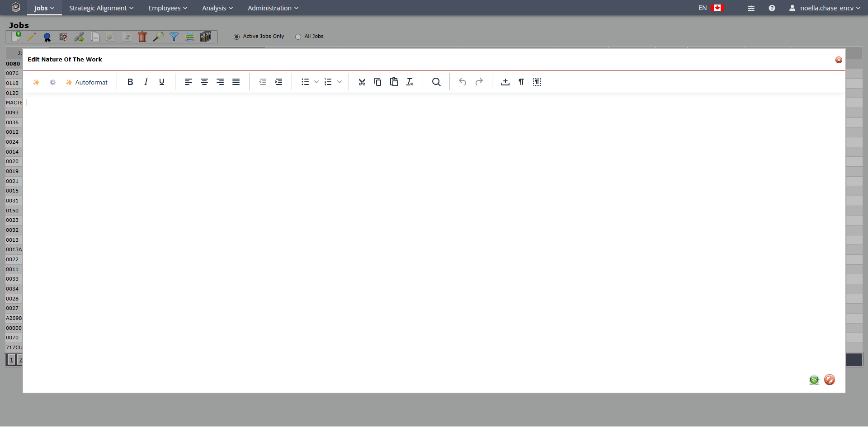
Task: Open the filter funnel icon
Action: click(174, 37)
